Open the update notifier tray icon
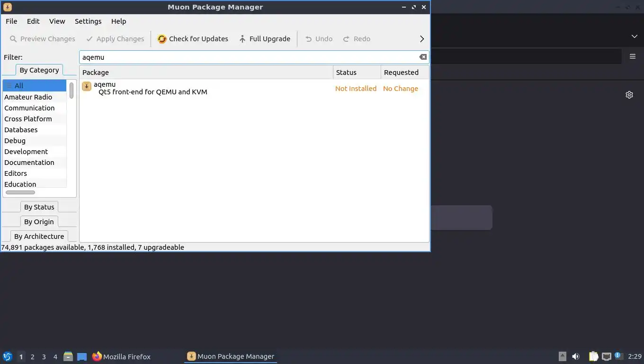Image resolution: width=644 pixels, height=364 pixels. [x=618, y=356]
